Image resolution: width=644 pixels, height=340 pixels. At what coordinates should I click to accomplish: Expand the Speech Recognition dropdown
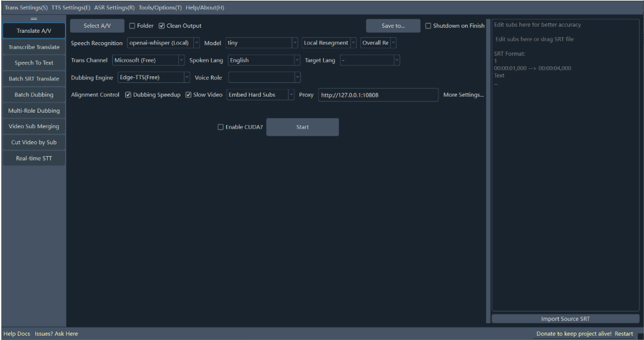click(163, 43)
